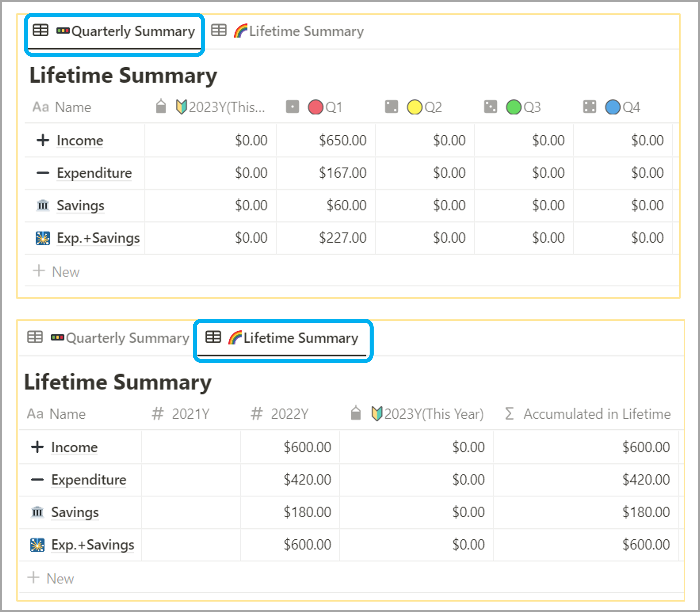Screen dimensions: 700x612
Task: Click the plus icon beside Income, top table
Action: [43, 140]
